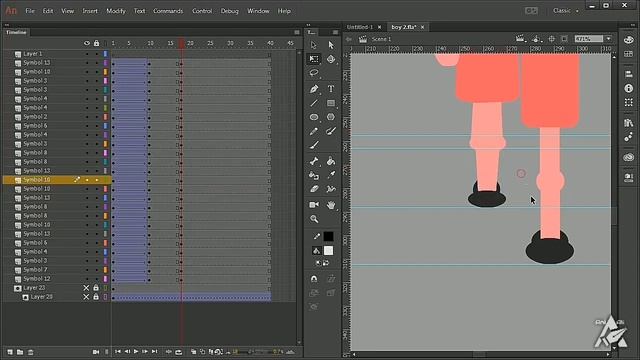The width and height of the screenshot is (640, 360).
Task: Click the back arrow beside Scene 1
Action: click(x=349, y=39)
